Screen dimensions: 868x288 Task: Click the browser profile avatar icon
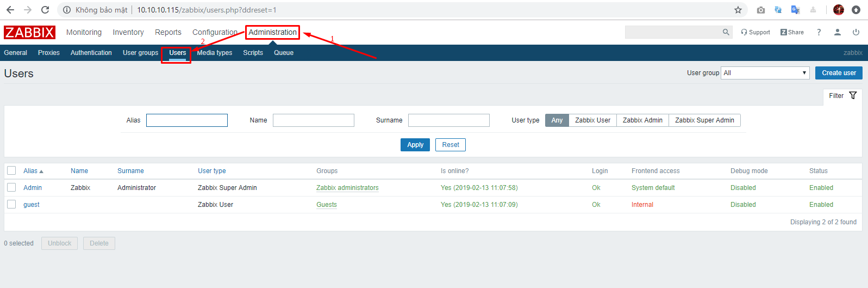[x=838, y=10]
